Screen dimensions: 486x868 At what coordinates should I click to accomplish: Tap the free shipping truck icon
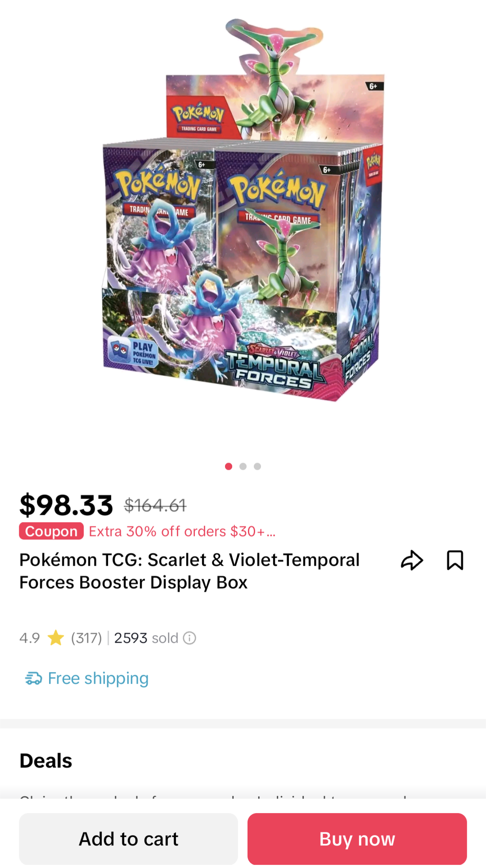tap(33, 678)
